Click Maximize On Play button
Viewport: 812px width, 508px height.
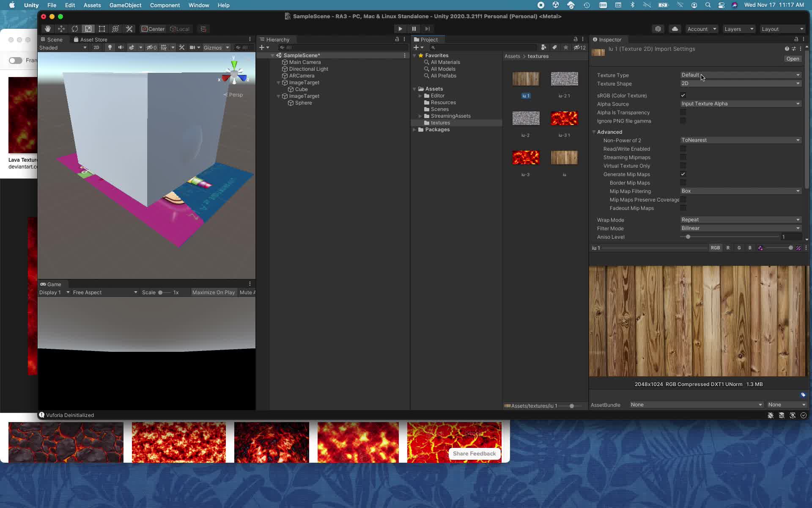point(214,292)
